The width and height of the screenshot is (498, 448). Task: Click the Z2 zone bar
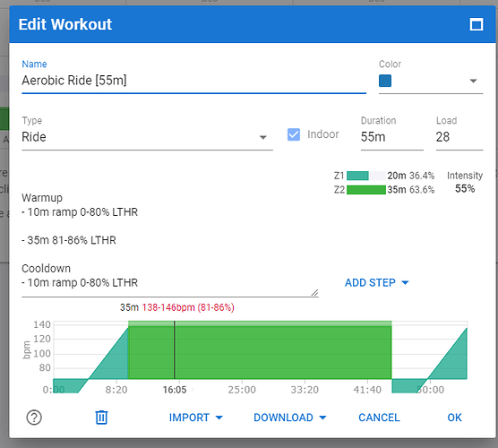365,190
